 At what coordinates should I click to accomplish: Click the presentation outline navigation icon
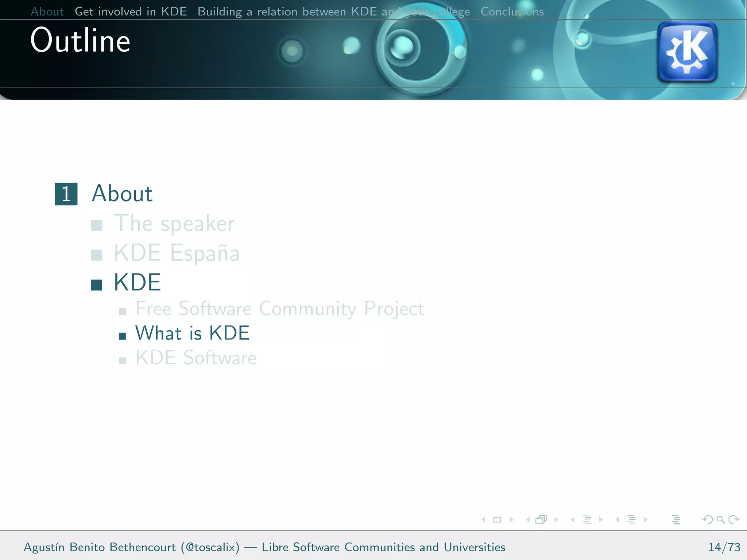point(676,520)
